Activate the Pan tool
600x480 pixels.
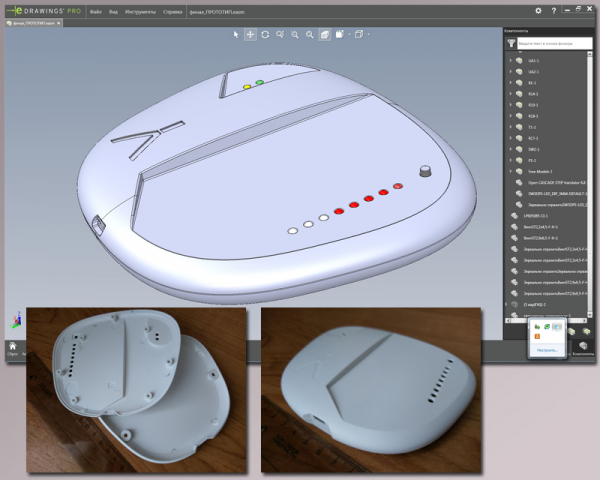(250, 34)
